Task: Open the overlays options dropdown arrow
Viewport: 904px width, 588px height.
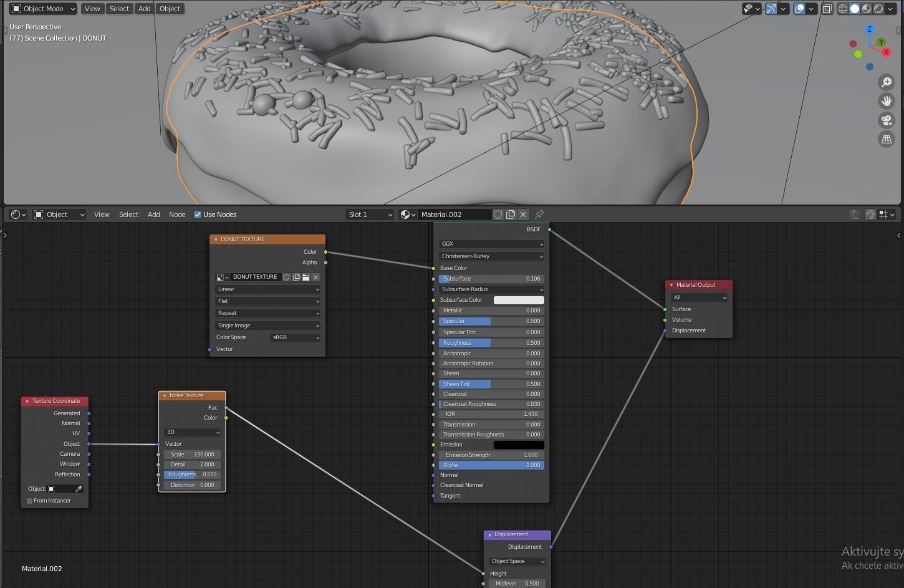Action: pyautogui.click(x=811, y=9)
